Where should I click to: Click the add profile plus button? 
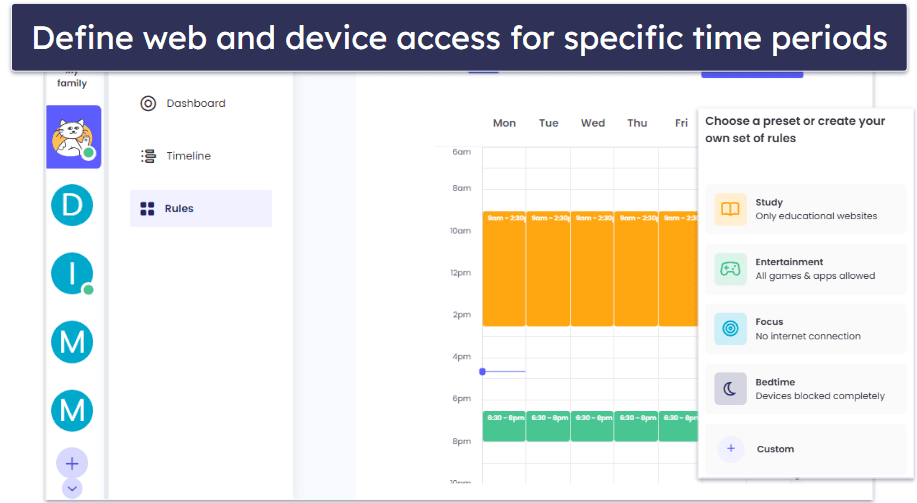coord(72,463)
